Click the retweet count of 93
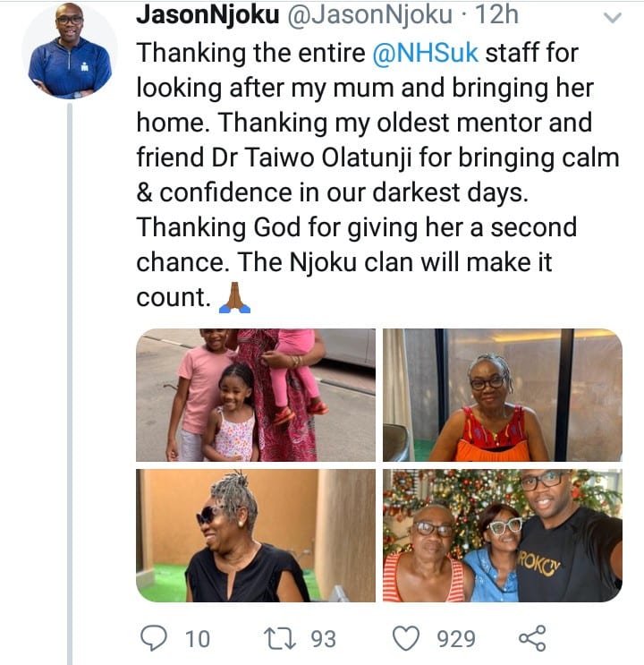The width and height of the screenshot is (644, 665). (x=323, y=638)
